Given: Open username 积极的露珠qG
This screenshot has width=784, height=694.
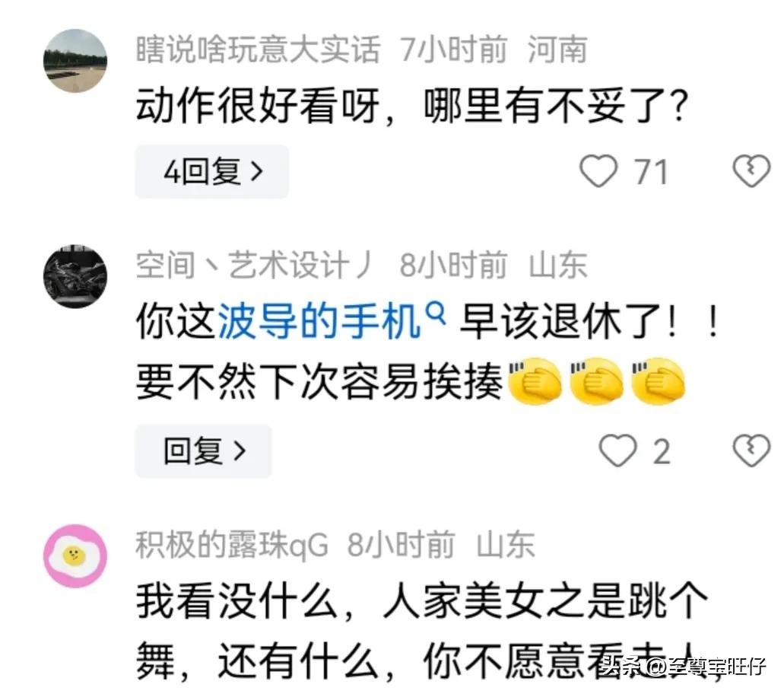Looking at the screenshot, I should pos(232,545).
